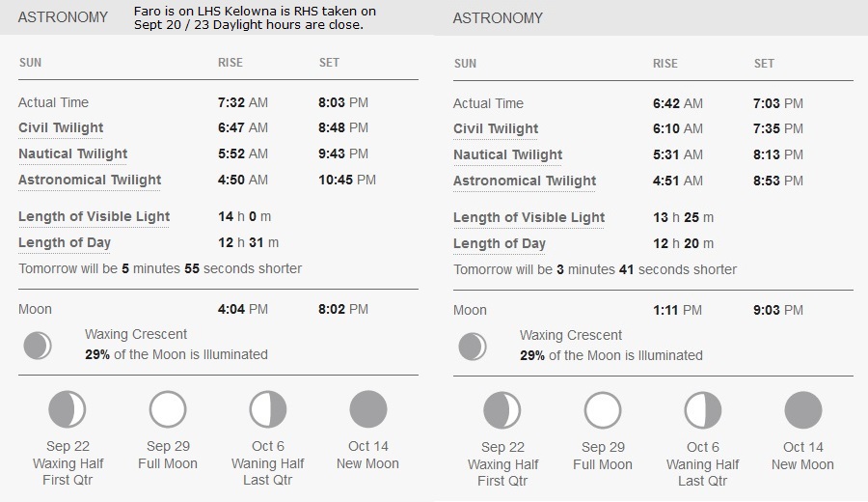Click the left panel Oct 6 Last Quarter moon icon

(x=268, y=409)
